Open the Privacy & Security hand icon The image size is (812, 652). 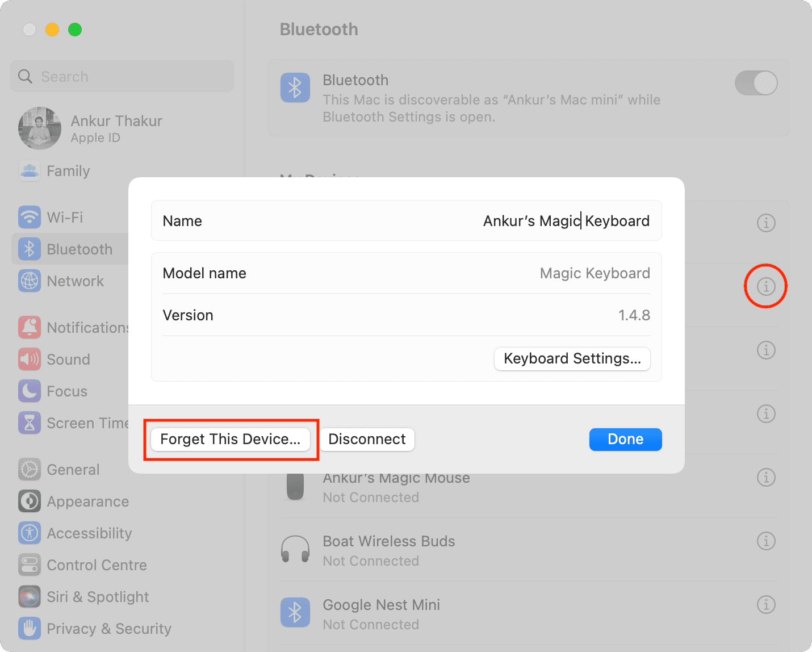coord(30,628)
